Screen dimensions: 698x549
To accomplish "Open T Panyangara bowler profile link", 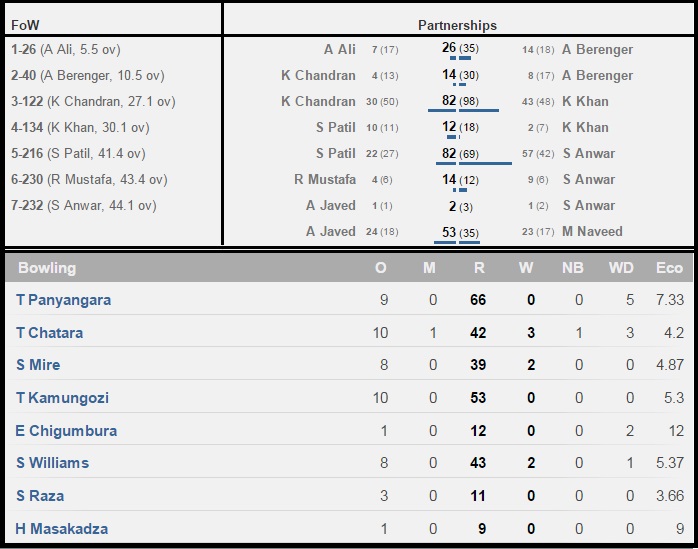I will tap(64, 300).
